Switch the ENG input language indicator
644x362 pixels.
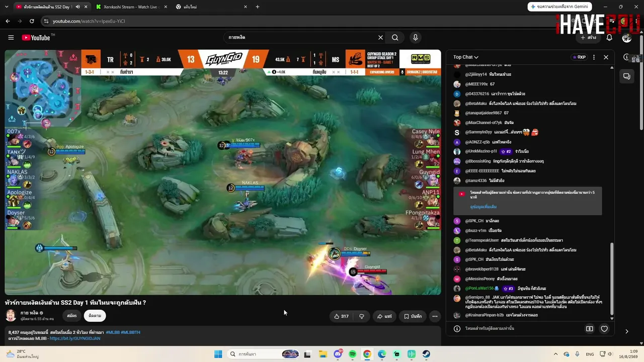point(590,354)
